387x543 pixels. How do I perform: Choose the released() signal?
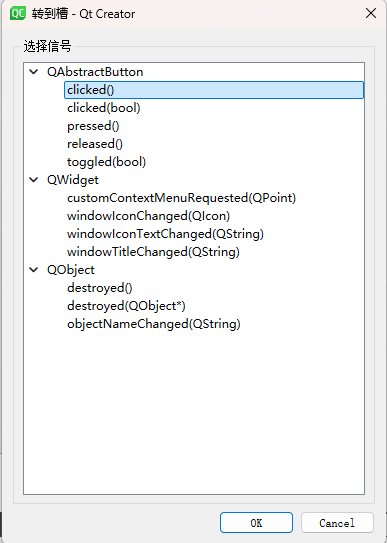point(95,144)
